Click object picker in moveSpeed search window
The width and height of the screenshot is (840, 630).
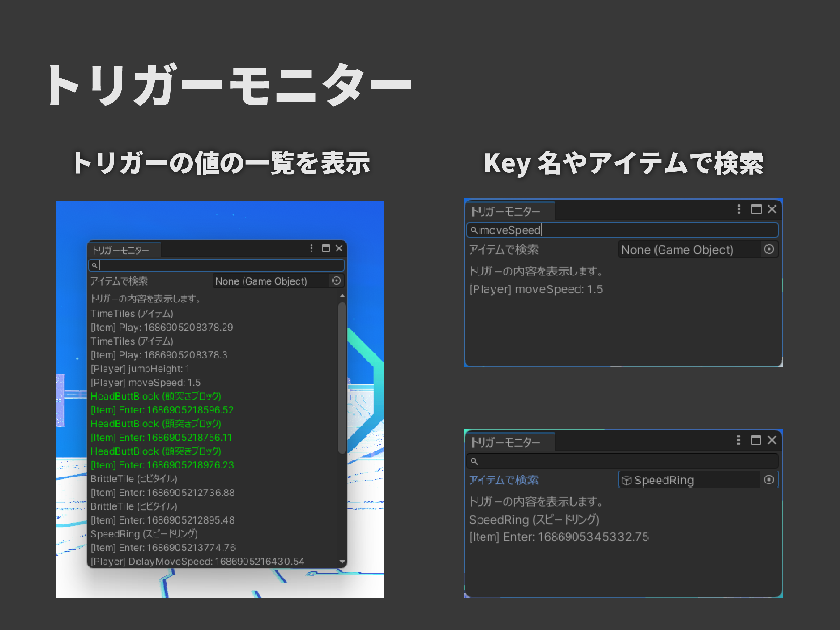pos(769,249)
